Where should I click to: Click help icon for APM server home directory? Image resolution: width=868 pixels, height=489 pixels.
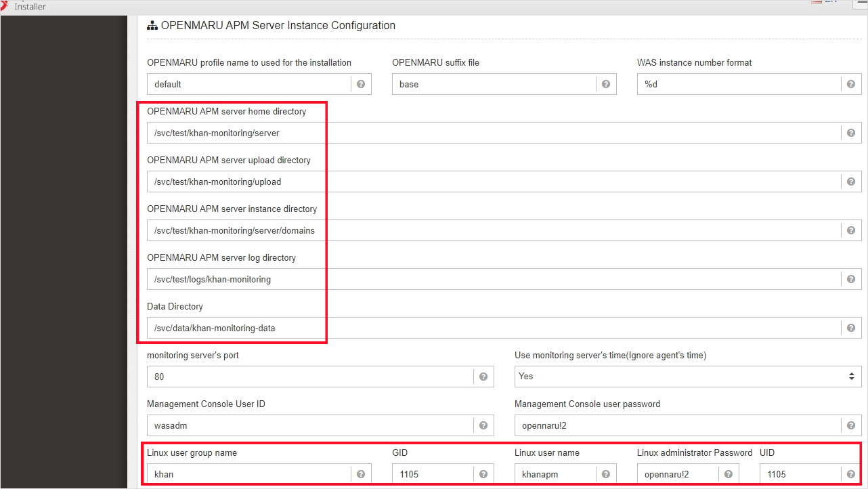[851, 133]
